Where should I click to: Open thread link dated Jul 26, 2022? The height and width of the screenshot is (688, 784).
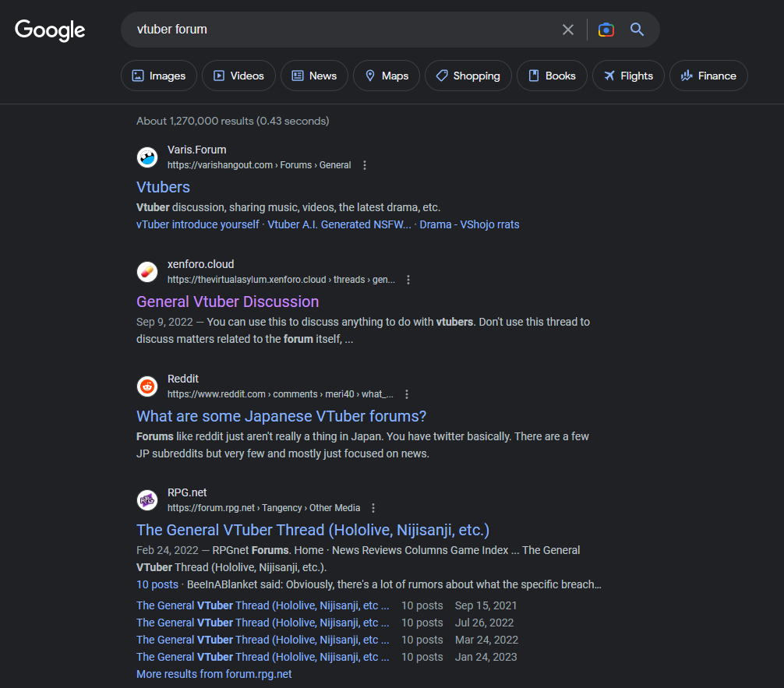(x=263, y=623)
